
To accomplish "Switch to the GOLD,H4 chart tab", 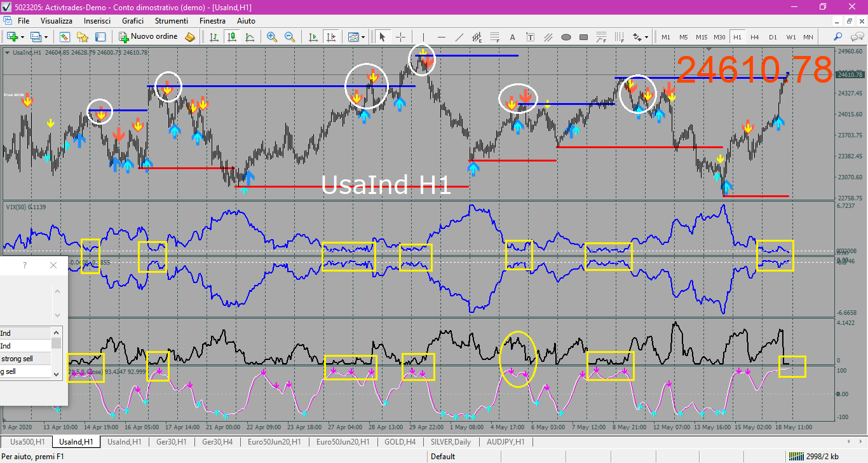I will [400, 441].
